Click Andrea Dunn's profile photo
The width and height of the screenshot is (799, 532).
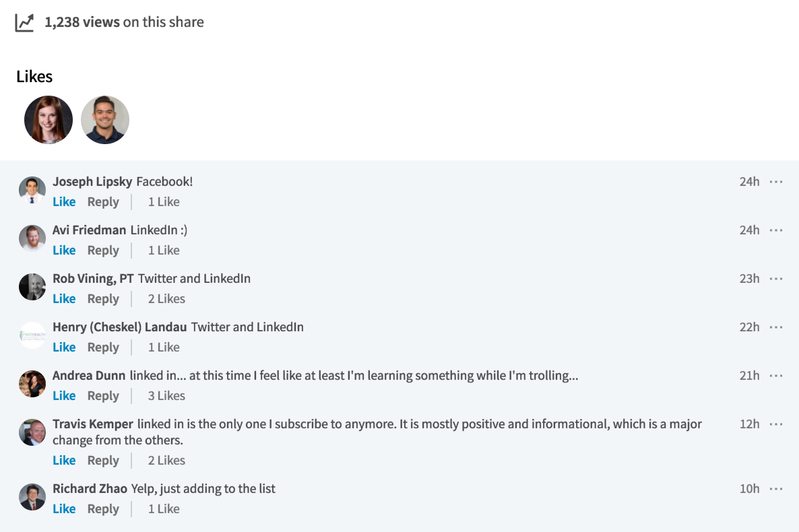pos(32,384)
